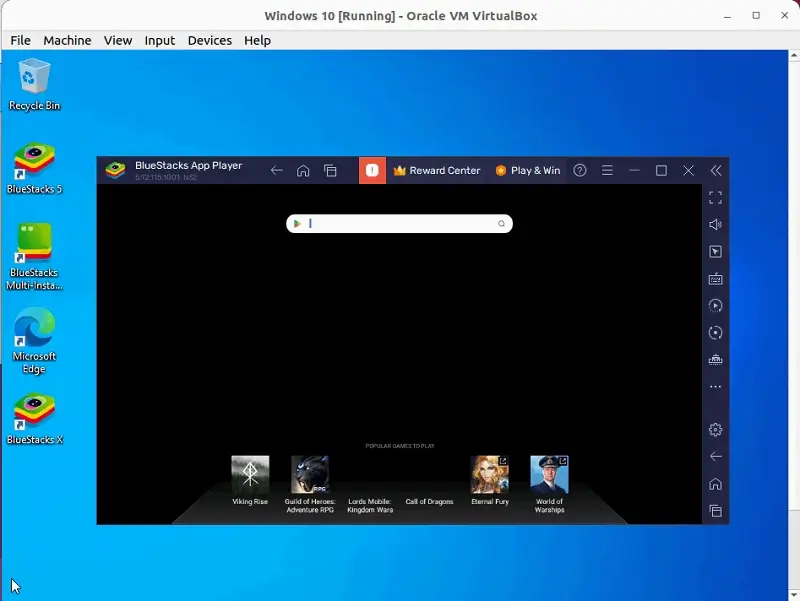Click the search magnifier icon in search bar
The height and width of the screenshot is (601, 800).
click(502, 223)
